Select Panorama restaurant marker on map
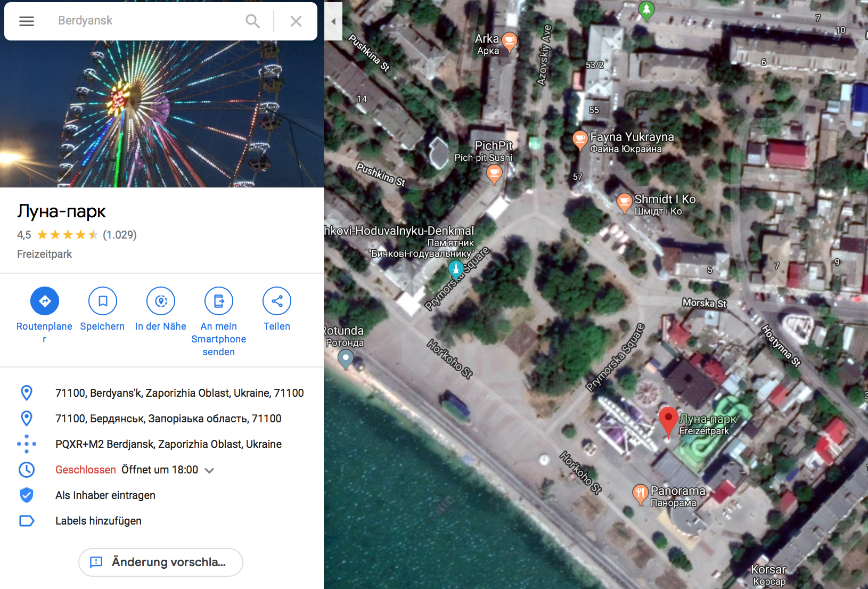Viewport: 868px width, 589px height. (x=640, y=494)
